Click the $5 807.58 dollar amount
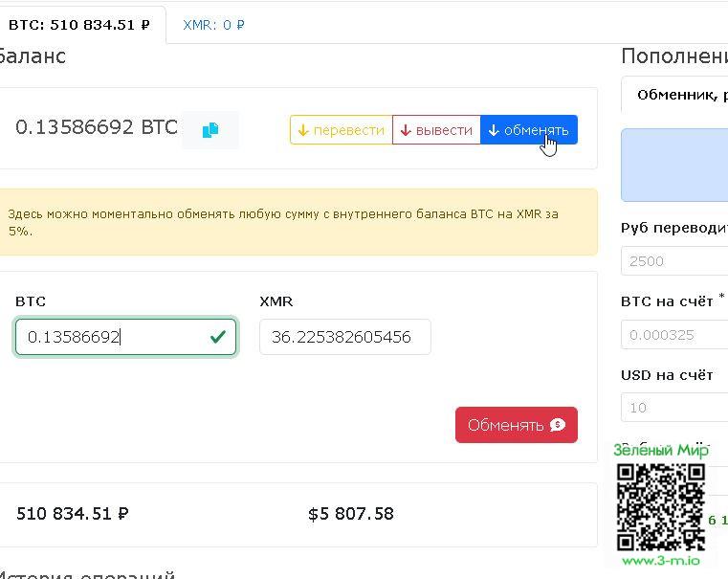Screen dimensions: 728x579 (x=351, y=514)
